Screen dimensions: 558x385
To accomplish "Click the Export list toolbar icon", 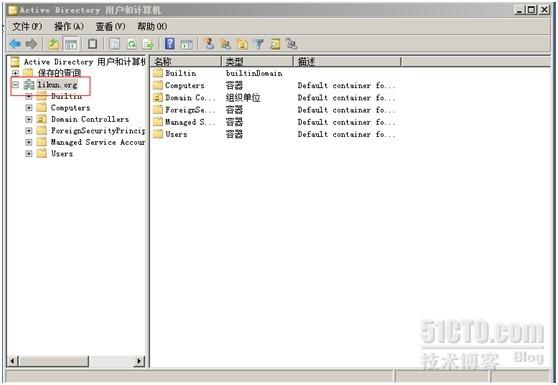I will point(148,44).
